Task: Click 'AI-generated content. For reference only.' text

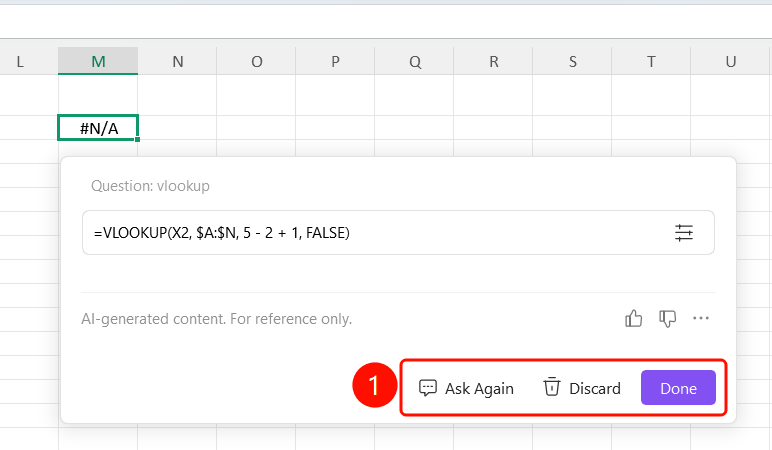Action: coord(216,319)
